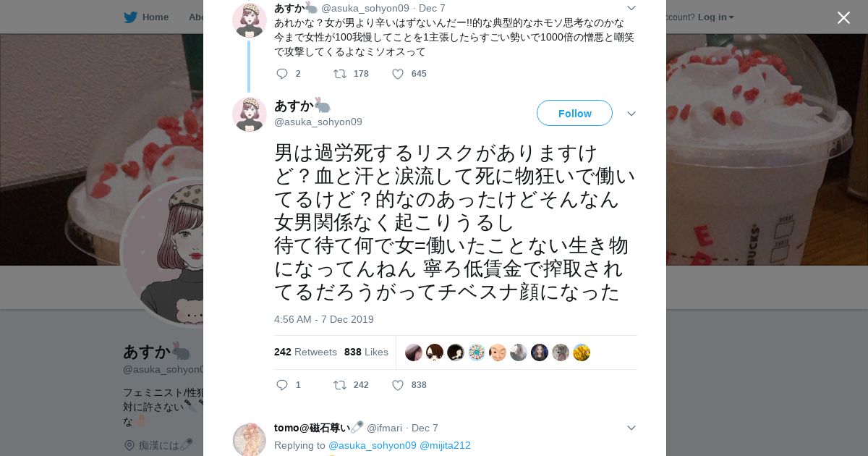868x456 pixels.
Task: Open the Log in dropdown
Action: coord(715,17)
